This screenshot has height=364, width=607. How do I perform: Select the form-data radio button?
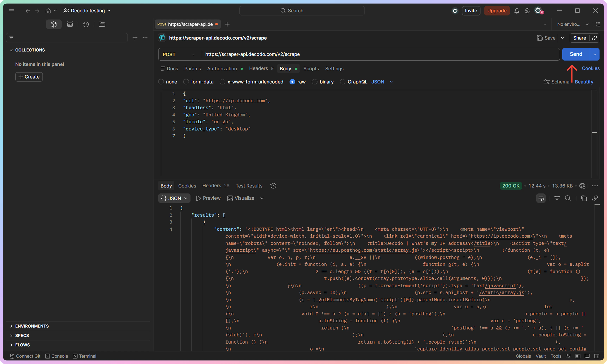tap(186, 82)
